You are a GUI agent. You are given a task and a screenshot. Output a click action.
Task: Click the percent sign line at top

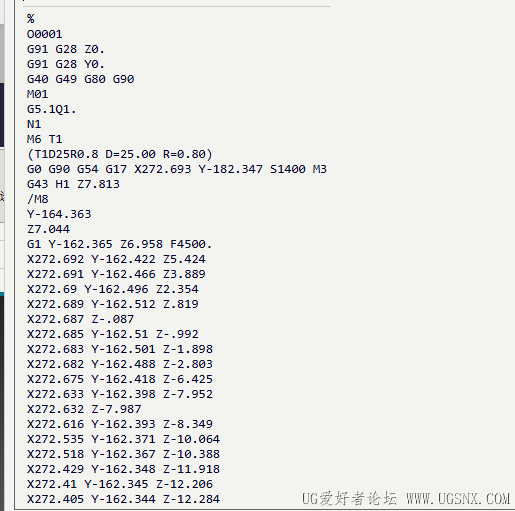(31, 19)
